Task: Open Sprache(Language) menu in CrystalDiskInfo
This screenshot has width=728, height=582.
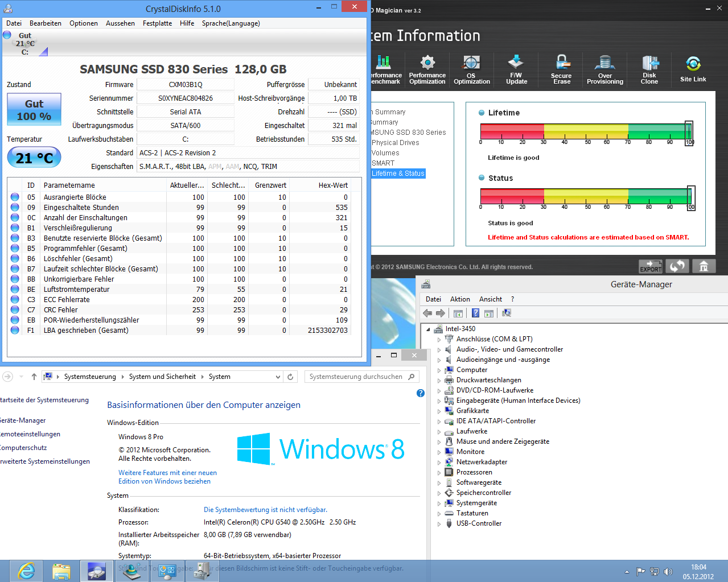Action: coord(231,23)
